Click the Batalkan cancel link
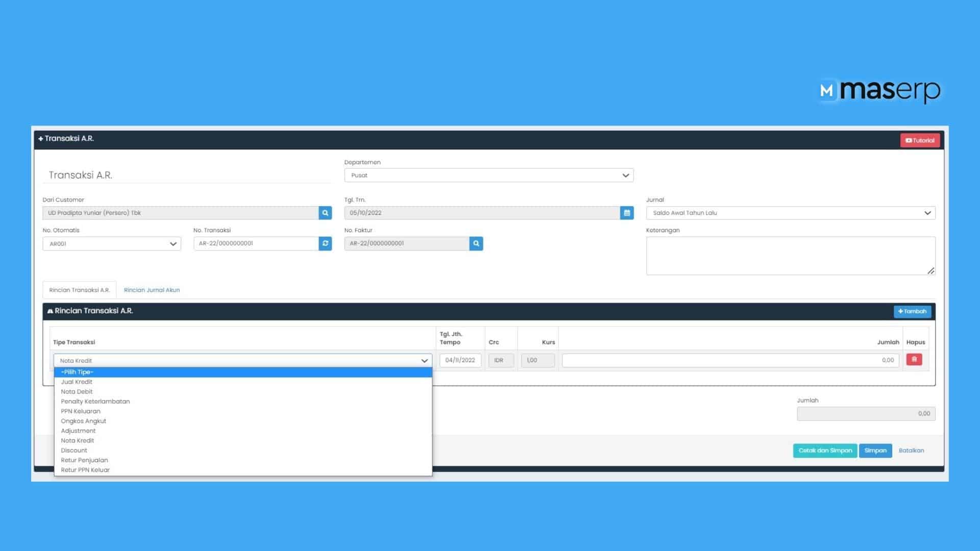980x551 pixels. point(911,450)
